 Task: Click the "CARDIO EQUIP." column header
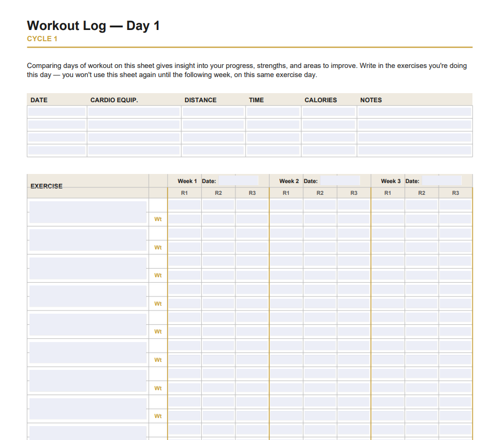(114, 100)
